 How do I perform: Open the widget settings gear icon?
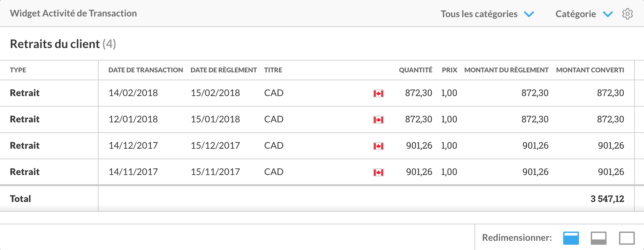pyautogui.click(x=627, y=14)
